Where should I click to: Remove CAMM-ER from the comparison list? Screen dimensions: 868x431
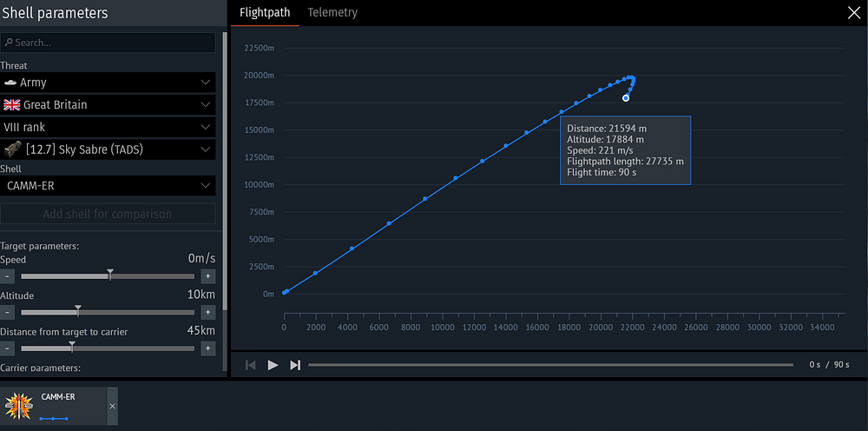tap(112, 406)
